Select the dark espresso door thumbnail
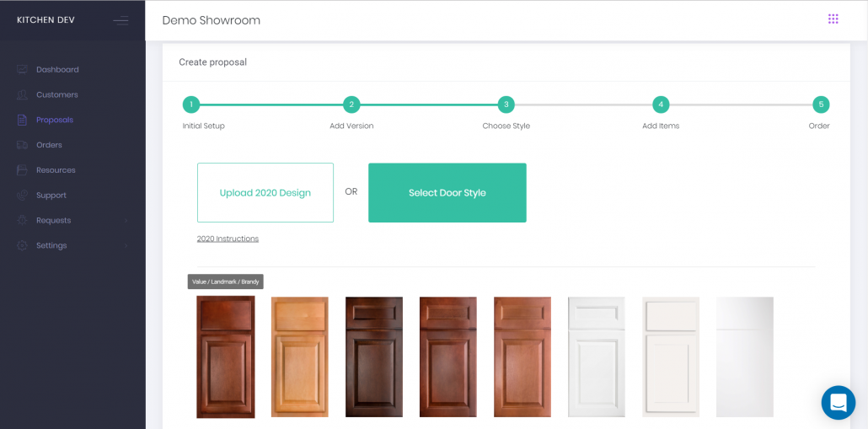This screenshot has height=429, width=868. click(x=374, y=357)
